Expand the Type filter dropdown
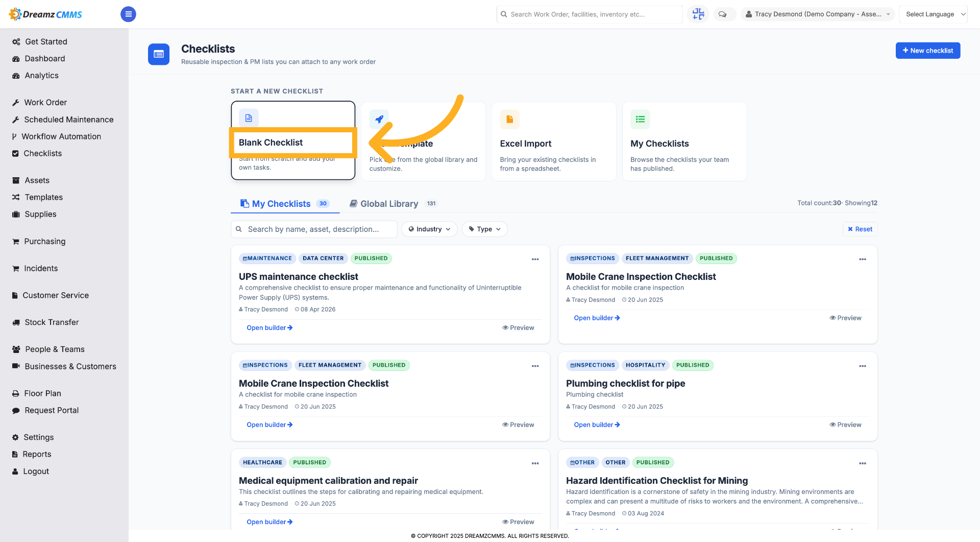 (x=484, y=229)
